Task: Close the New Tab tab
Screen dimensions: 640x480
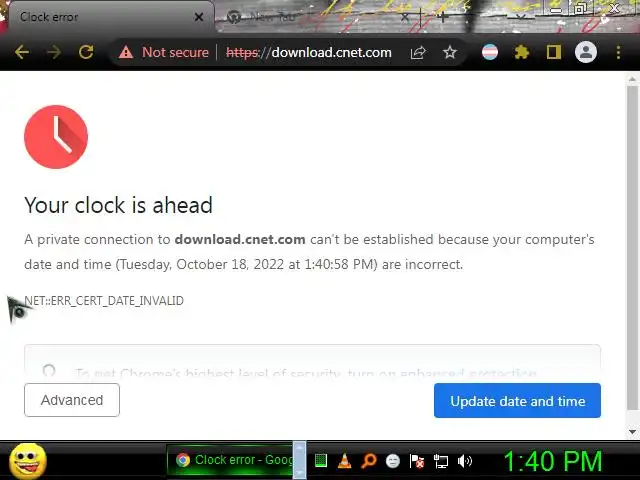Action: (404, 17)
